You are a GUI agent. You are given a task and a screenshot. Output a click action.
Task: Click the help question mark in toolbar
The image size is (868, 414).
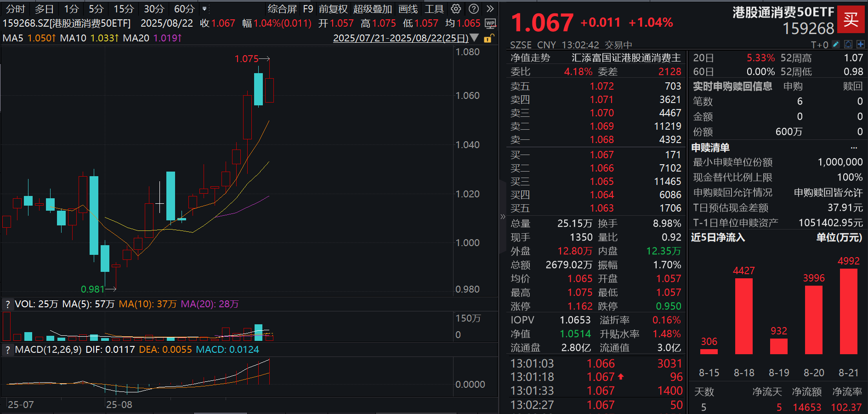[474, 9]
